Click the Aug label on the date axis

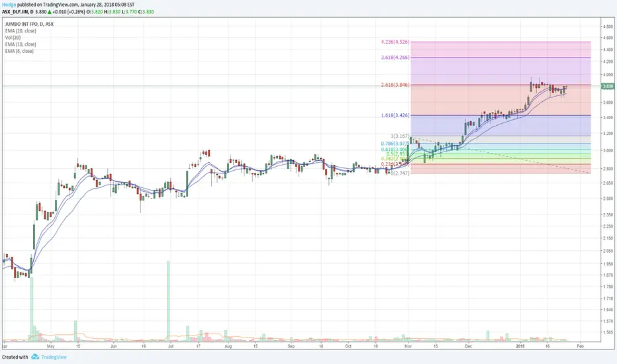pos(228,346)
